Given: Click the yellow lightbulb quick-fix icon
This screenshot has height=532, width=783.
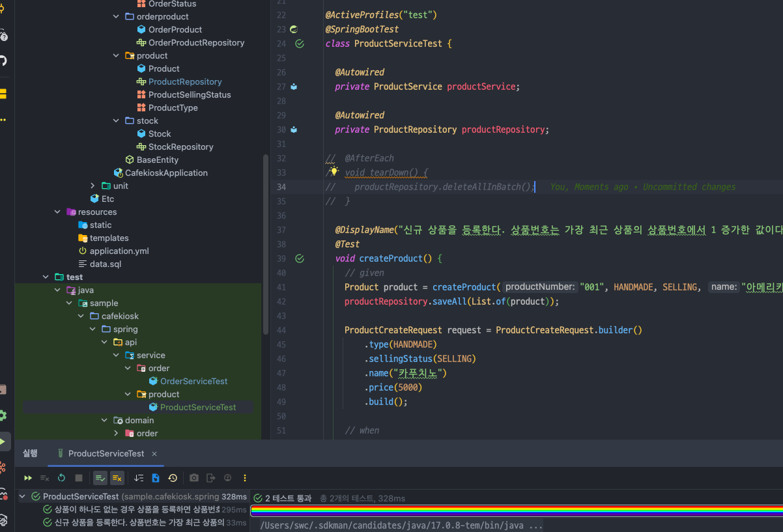Looking at the screenshot, I should (334, 172).
